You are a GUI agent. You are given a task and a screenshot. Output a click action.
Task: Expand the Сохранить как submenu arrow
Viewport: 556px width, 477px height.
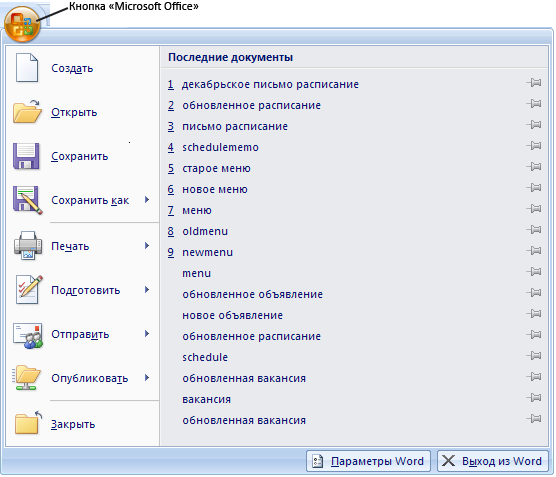[x=147, y=200]
